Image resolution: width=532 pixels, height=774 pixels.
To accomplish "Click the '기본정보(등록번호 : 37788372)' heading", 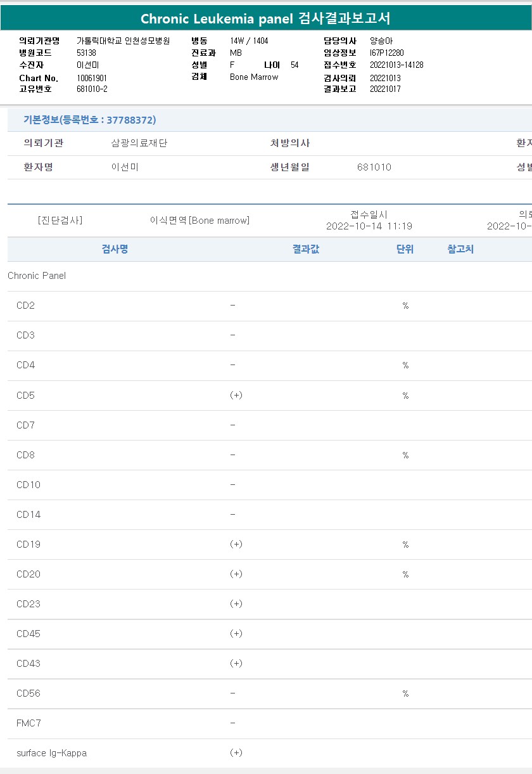I will (89, 120).
